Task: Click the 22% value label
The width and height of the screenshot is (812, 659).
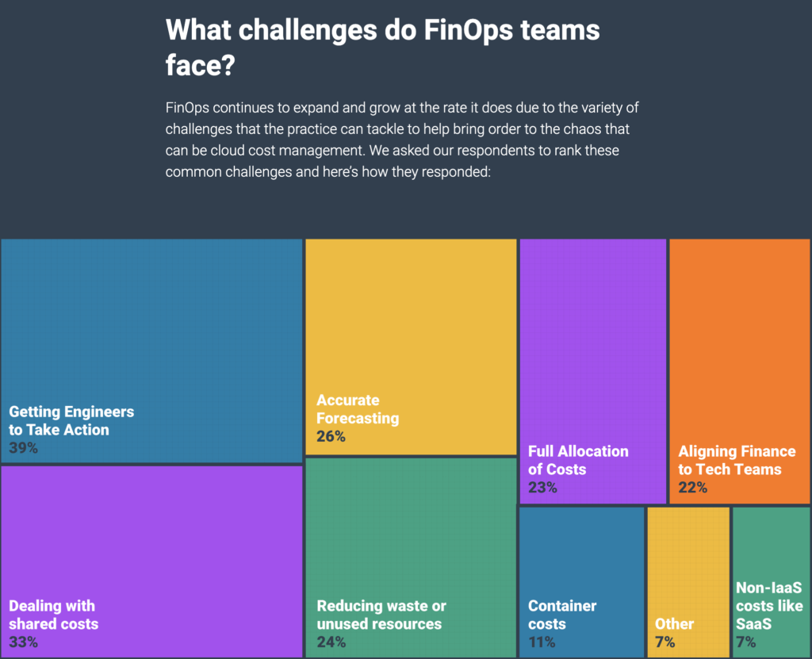Action: pos(693,488)
